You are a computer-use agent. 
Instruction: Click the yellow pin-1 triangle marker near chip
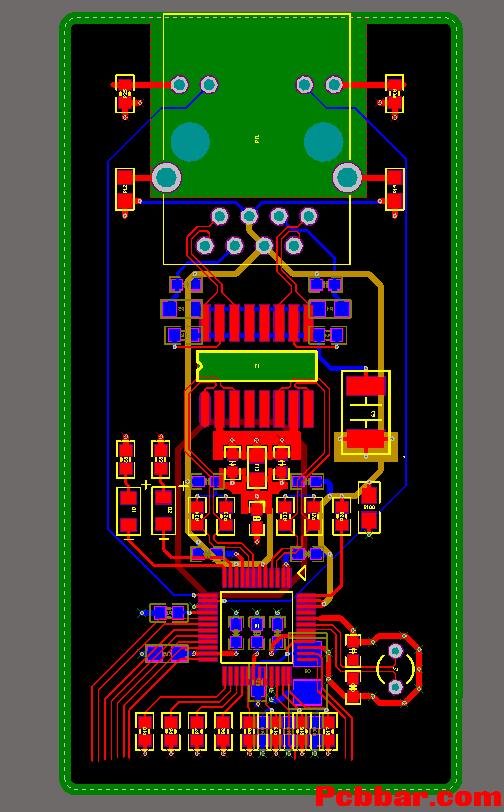click(x=301, y=573)
